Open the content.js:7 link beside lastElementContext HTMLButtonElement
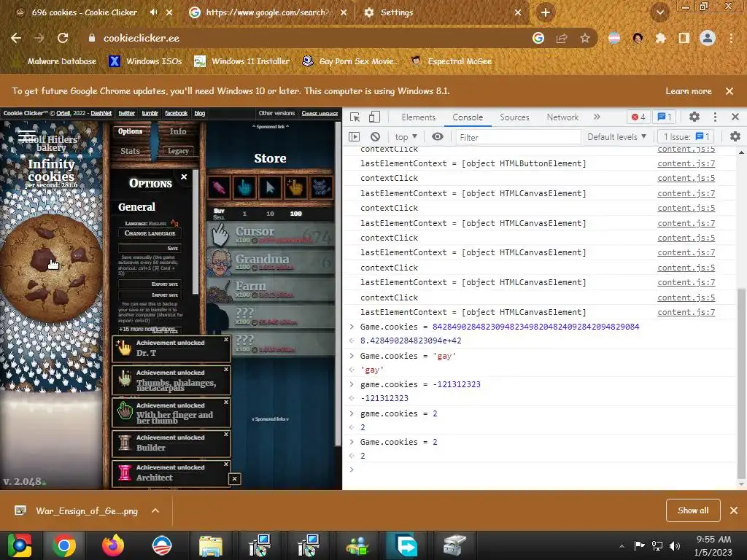 tap(686, 163)
